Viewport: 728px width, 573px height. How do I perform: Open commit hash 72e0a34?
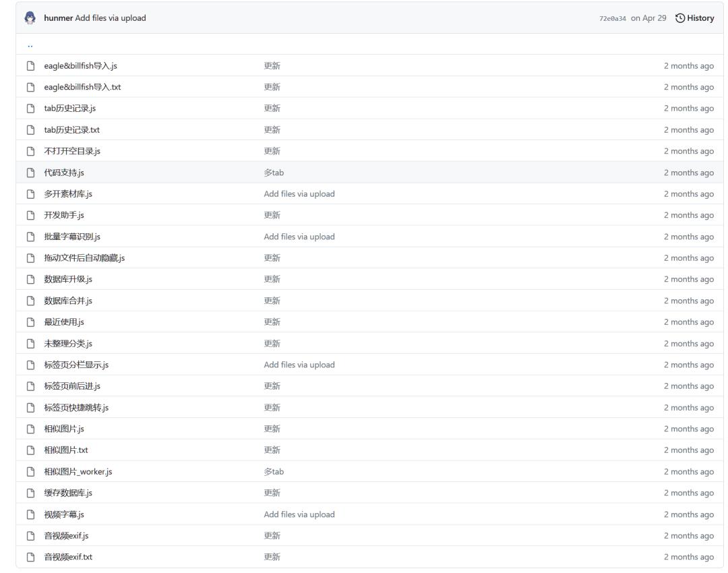click(612, 19)
